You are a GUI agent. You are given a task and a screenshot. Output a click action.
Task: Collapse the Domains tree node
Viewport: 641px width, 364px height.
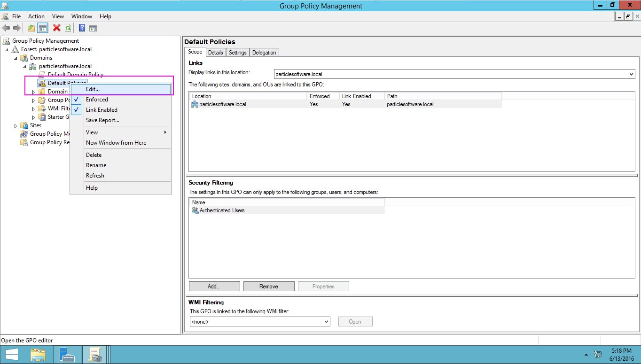click(x=16, y=58)
